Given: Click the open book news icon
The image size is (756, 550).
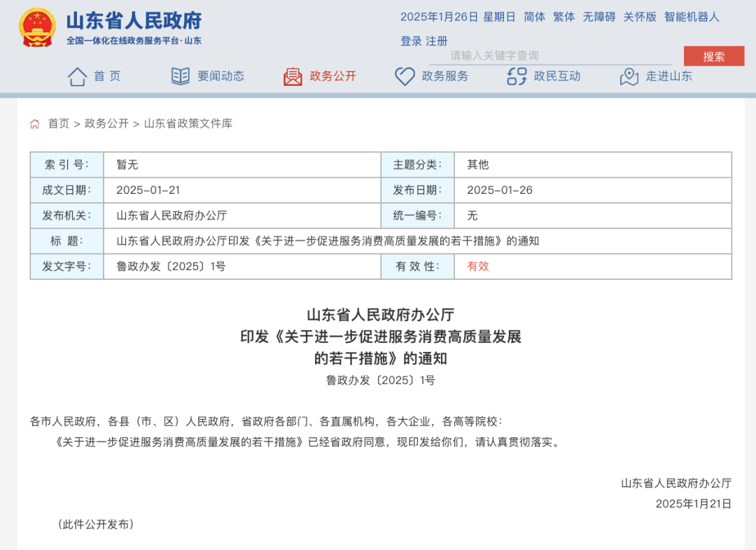Looking at the screenshot, I should [181, 76].
